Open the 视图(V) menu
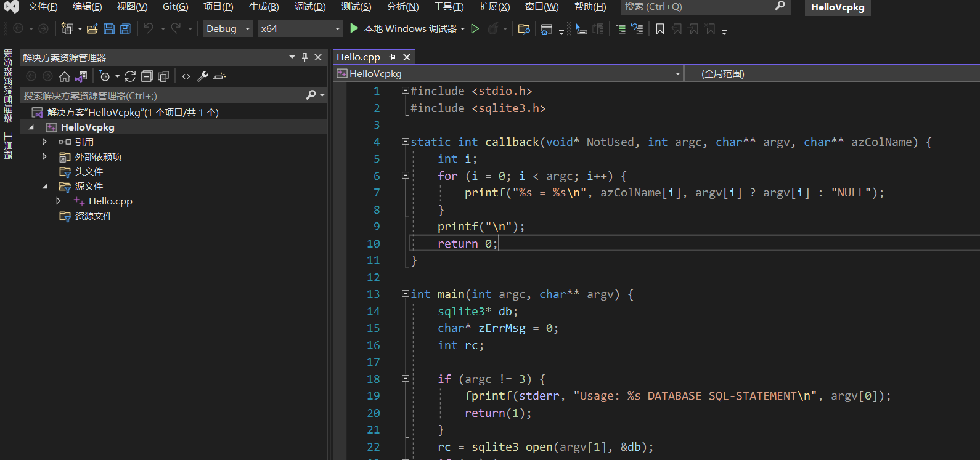The width and height of the screenshot is (980, 460). (x=132, y=7)
